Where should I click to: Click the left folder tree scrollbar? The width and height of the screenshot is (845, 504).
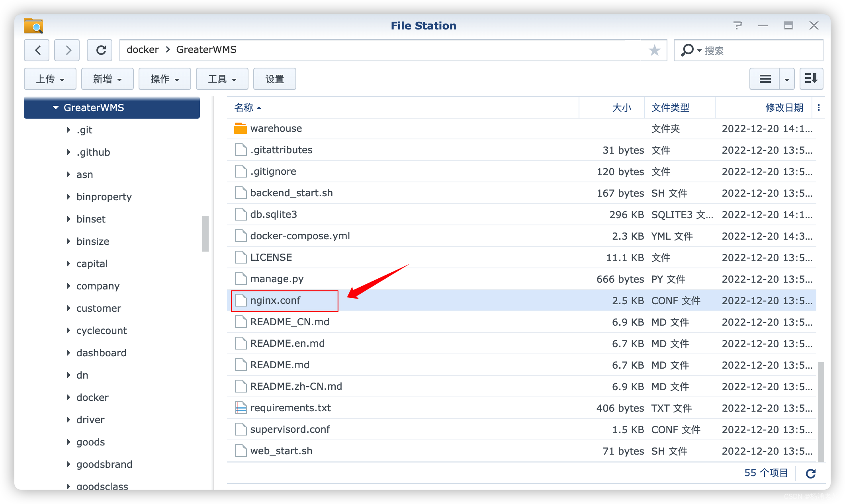tap(205, 233)
